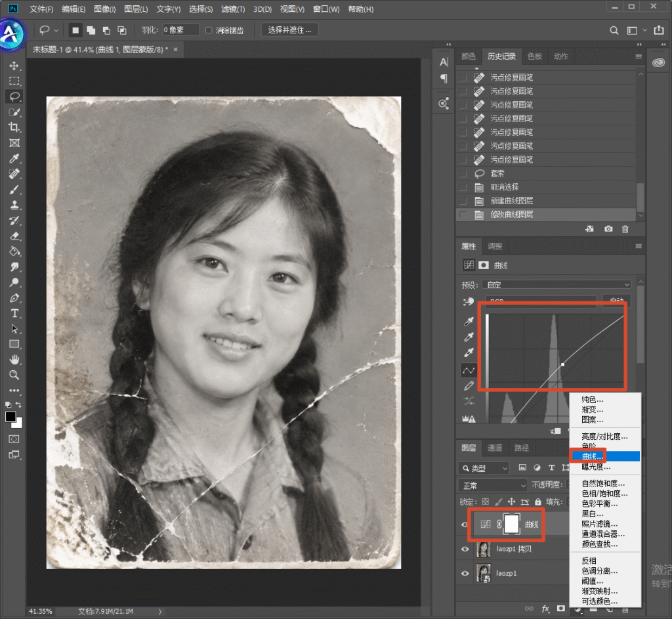
Task: Select the Rectangle shape tool
Action: (14, 344)
